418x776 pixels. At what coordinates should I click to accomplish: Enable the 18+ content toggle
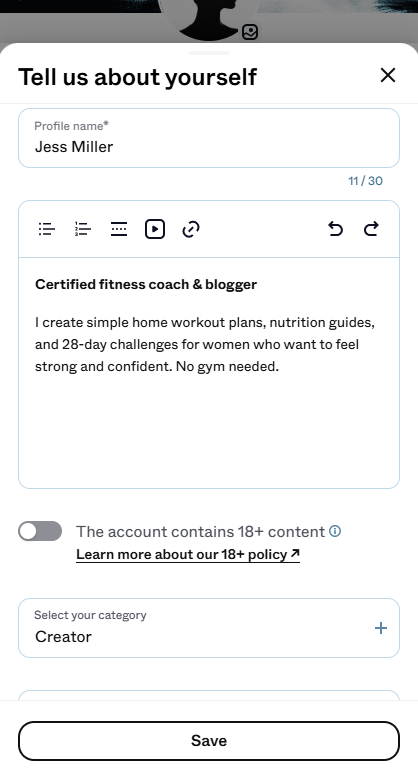pos(40,531)
